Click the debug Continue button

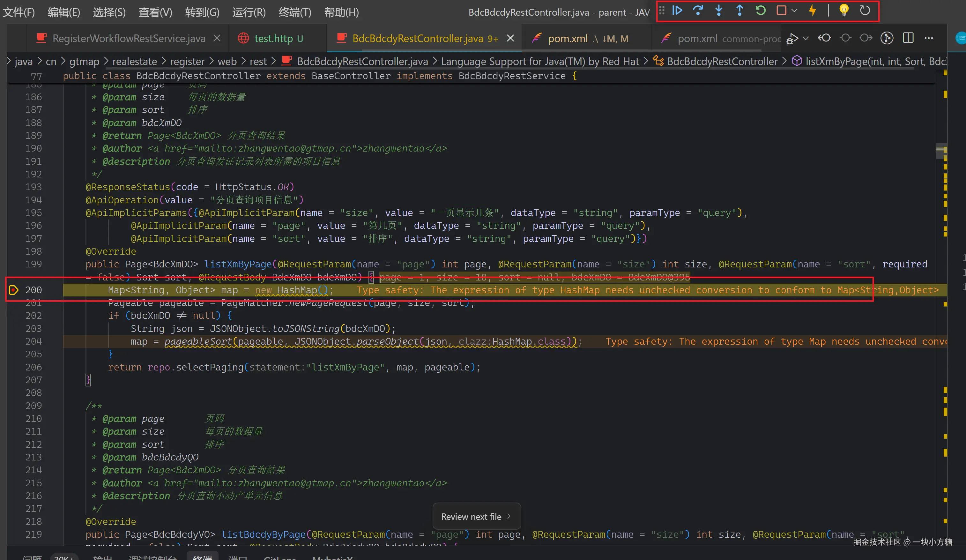click(677, 10)
